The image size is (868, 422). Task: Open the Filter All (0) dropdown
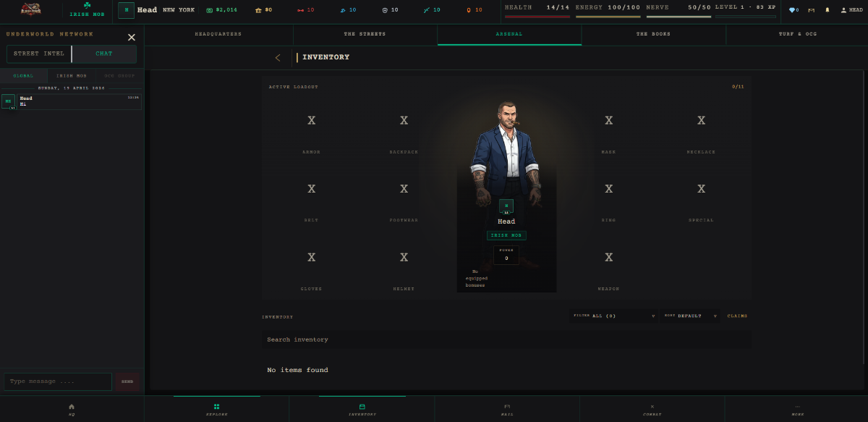click(614, 316)
